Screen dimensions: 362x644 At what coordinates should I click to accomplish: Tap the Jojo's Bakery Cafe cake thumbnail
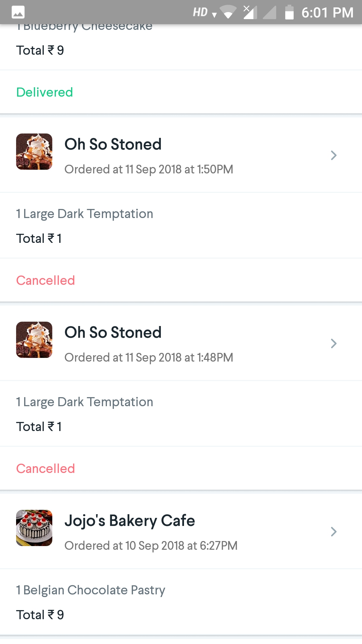click(34, 528)
